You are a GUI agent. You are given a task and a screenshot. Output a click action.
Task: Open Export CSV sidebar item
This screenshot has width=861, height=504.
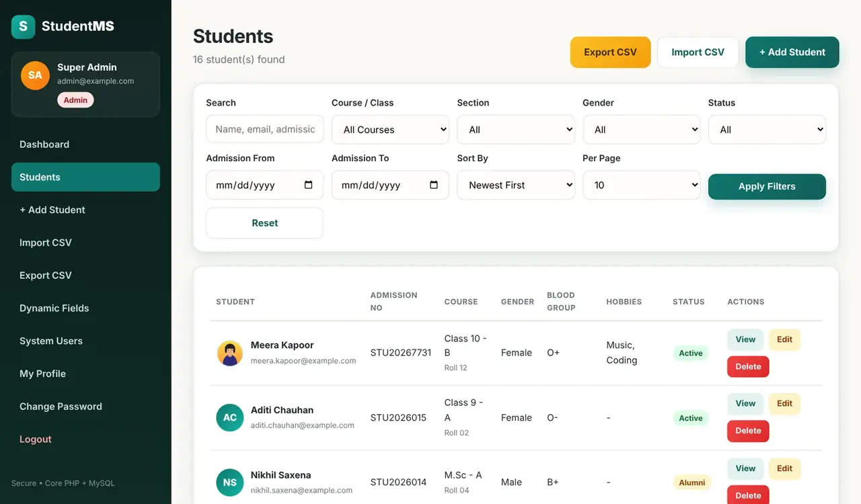[85, 276]
